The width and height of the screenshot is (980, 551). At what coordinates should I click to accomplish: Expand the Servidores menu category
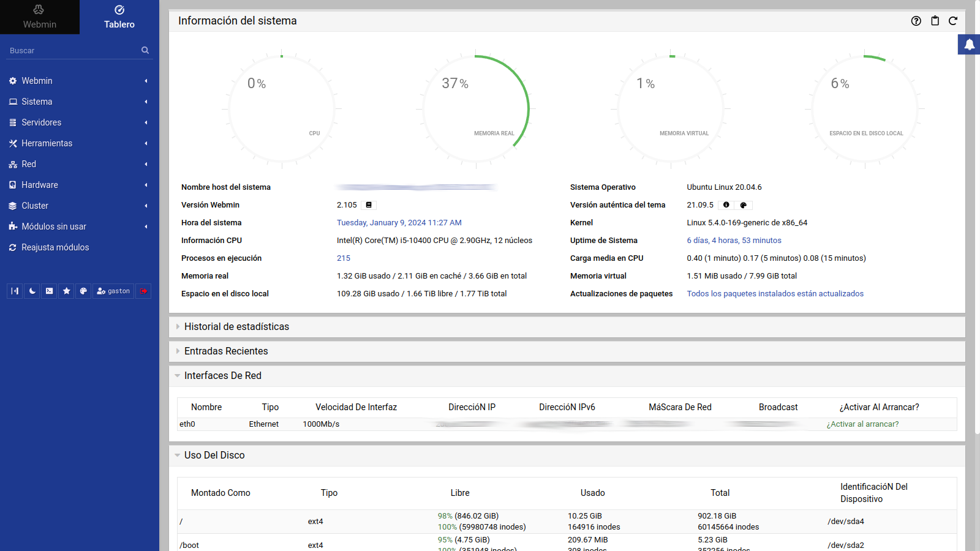click(x=42, y=122)
